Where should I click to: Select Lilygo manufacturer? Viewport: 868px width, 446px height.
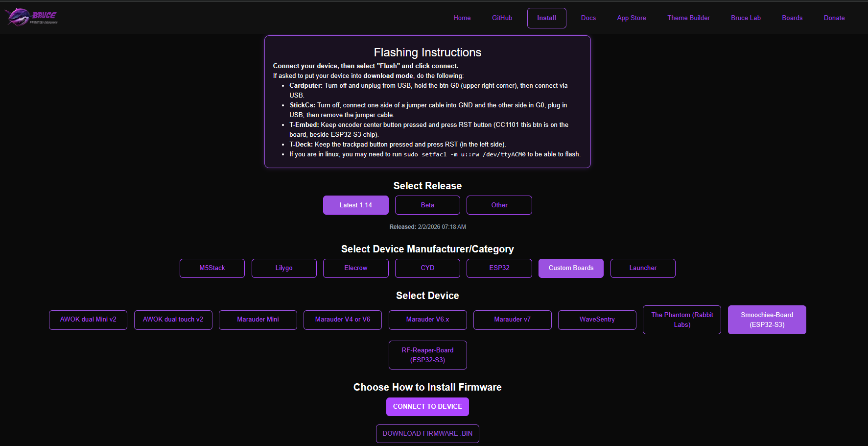[284, 268]
